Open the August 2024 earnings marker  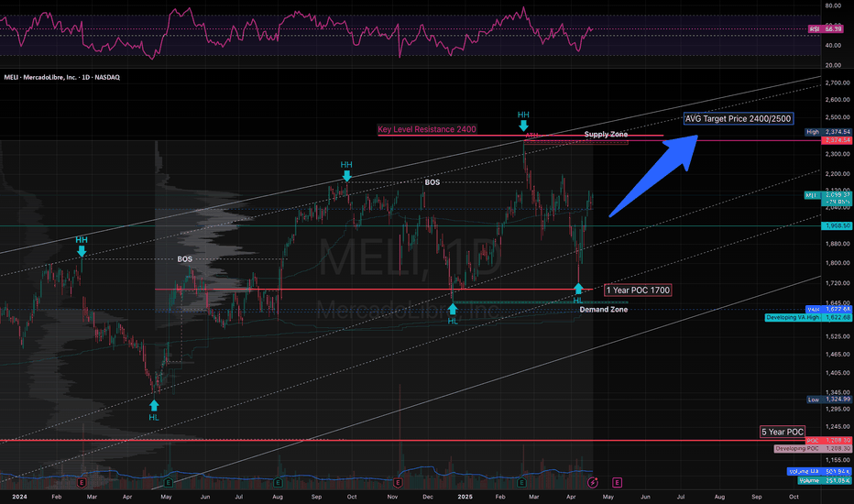coord(278,483)
